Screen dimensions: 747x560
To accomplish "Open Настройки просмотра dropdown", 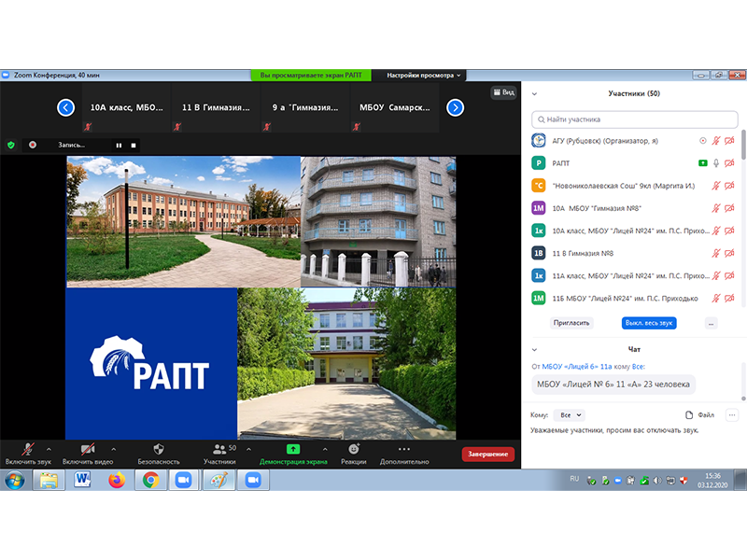I will coord(423,76).
